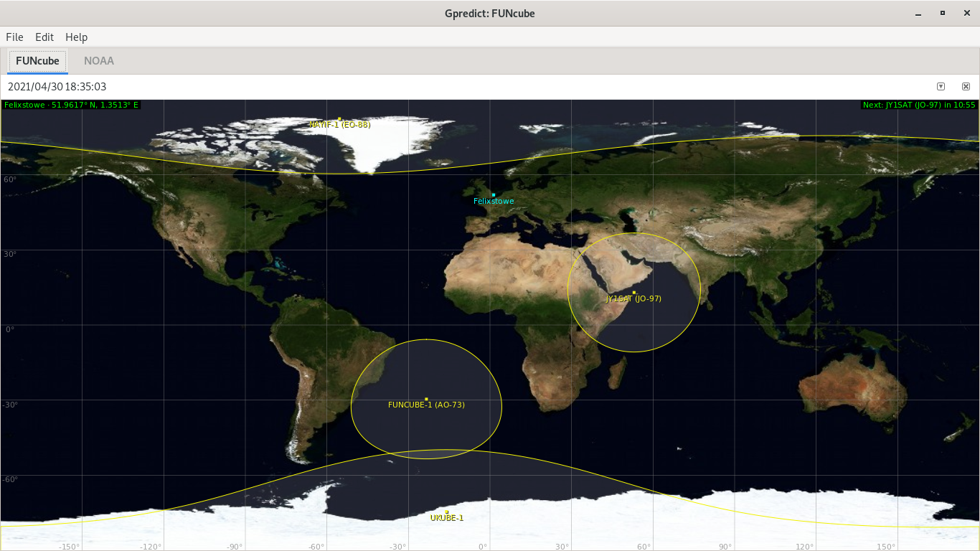The width and height of the screenshot is (980, 551).
Task: Minimize the Gpredict window
Action: click(x=918, y=14)
